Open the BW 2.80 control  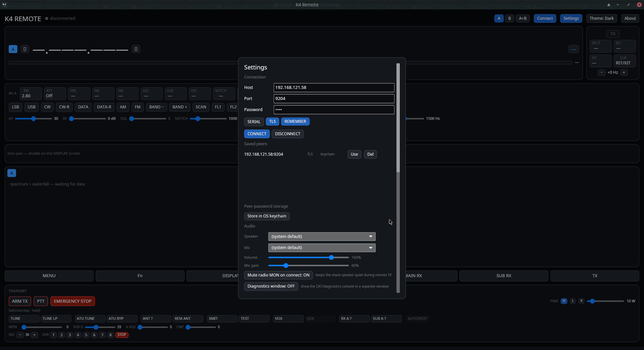[31, 94]
